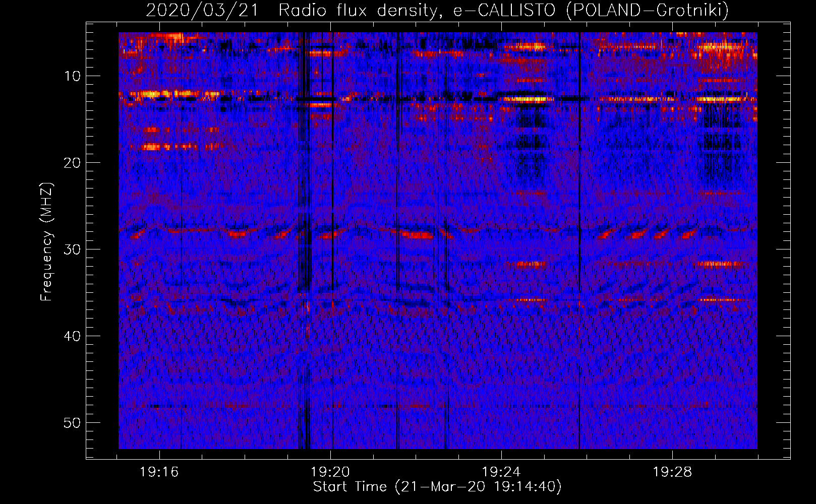
Task: Click the frequency tick label "40"
Action: click(x=72, y=336)
